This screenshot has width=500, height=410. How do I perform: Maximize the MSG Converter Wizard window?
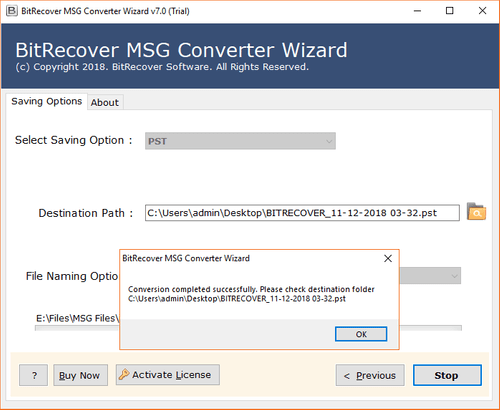[449, 11]
